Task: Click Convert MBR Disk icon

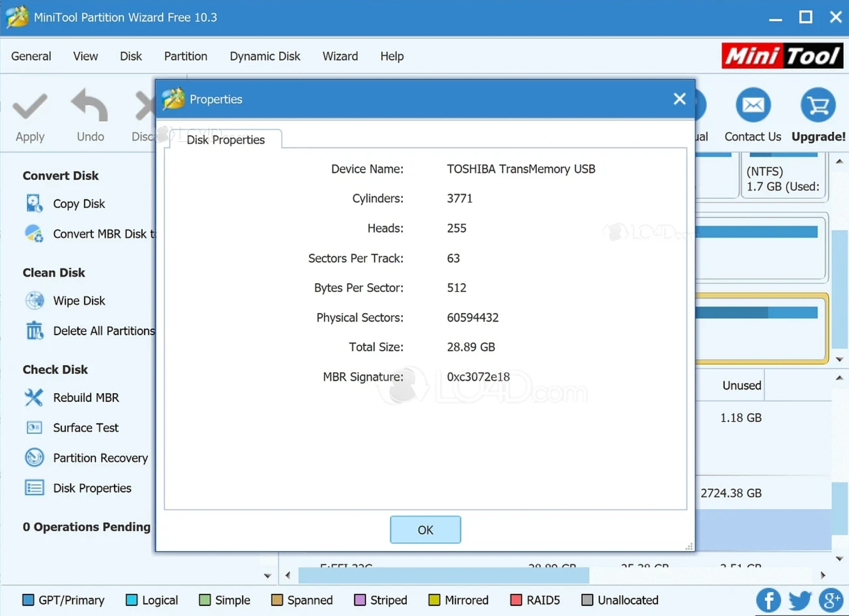Action: point(34,234)
